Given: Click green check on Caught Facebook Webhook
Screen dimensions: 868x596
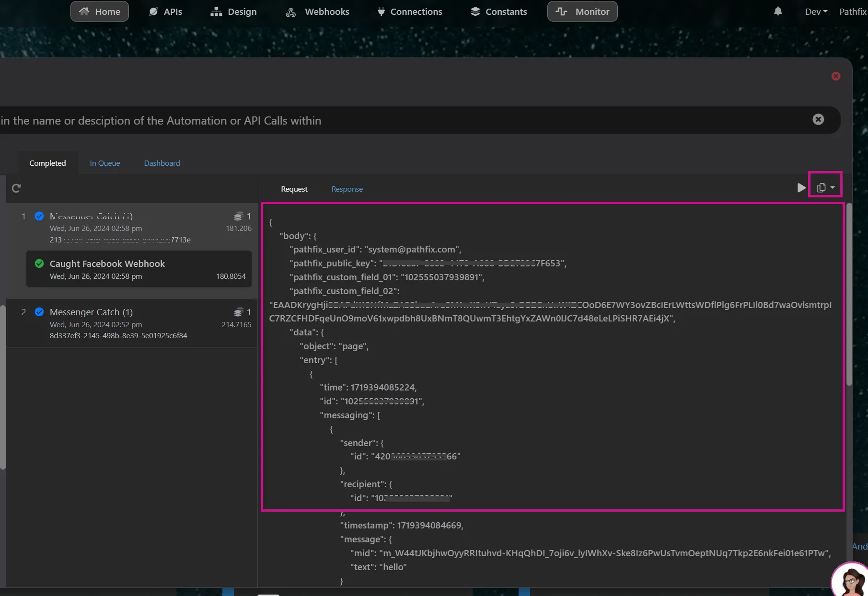Looking at the screenshot, I should (x=39, y=264).
